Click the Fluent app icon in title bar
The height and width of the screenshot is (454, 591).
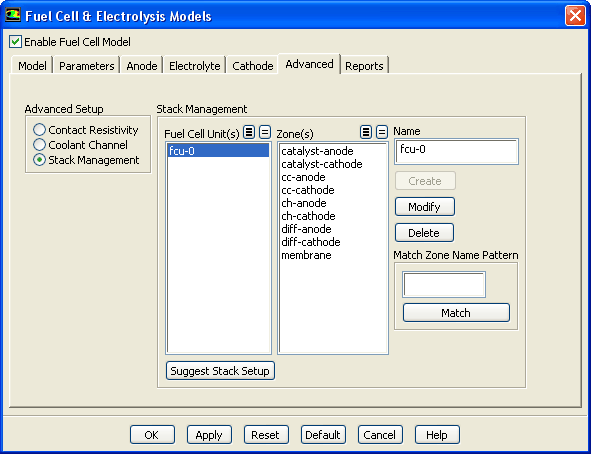pyautogui.click(x=12, y=16)
